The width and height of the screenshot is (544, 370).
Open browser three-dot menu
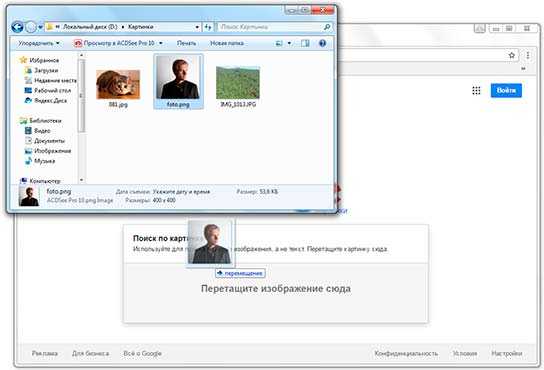528,55
